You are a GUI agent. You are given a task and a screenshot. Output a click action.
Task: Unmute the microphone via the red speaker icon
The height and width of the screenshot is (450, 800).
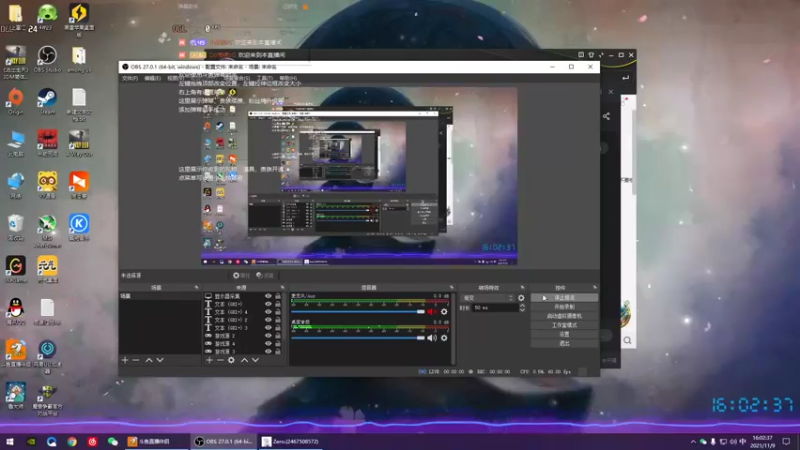pos(432,311)
